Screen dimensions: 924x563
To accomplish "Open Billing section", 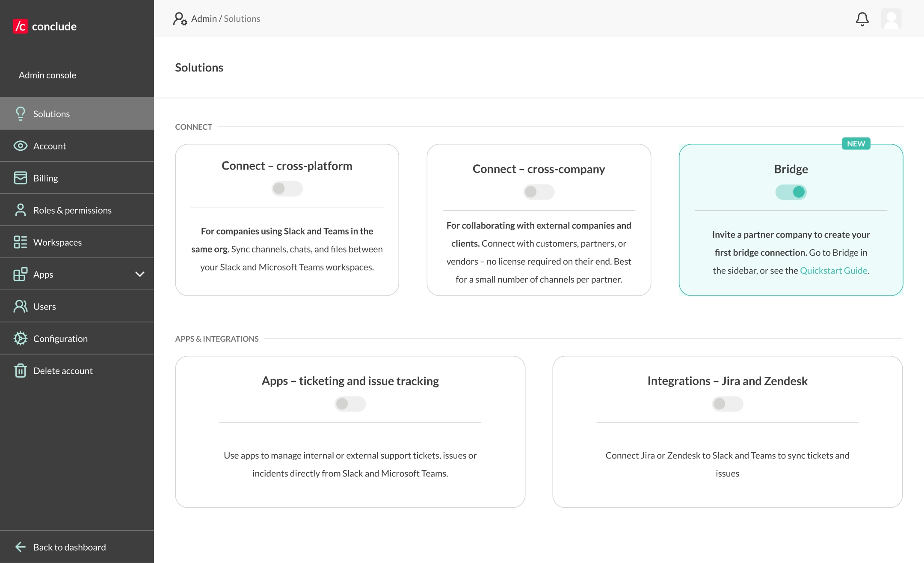I will pos(77,178).
